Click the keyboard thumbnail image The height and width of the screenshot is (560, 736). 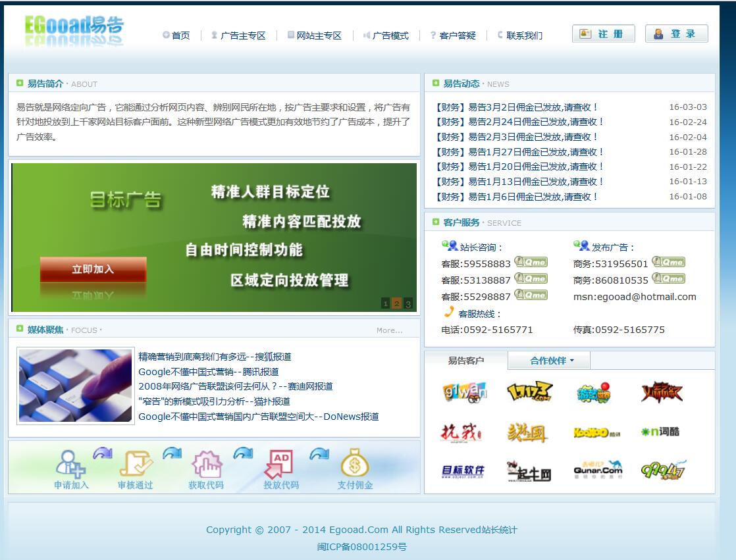76,386
